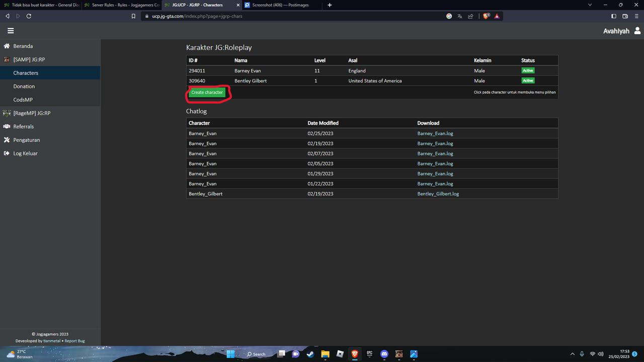Select the Bentley Gilbert character row

click(x=372, y=80)
